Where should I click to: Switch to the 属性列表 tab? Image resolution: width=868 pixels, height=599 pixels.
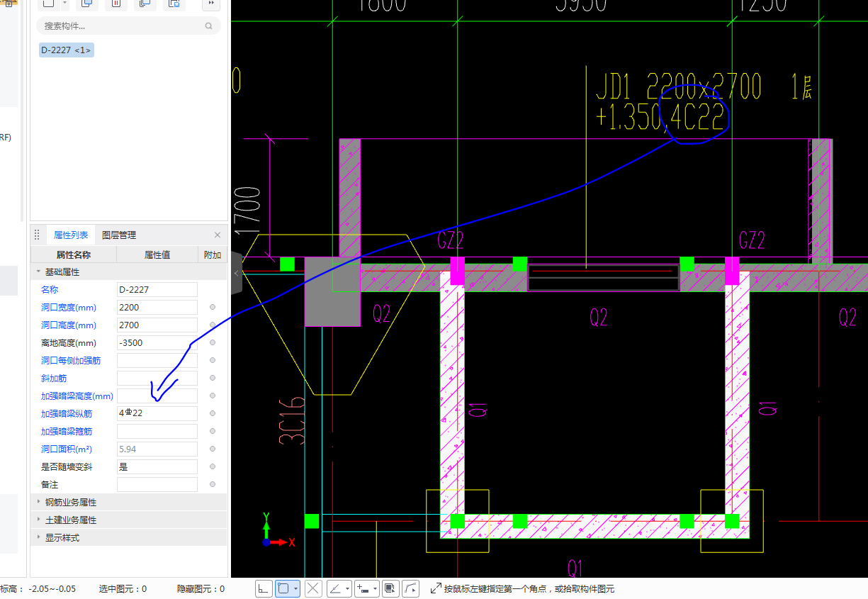71,235
